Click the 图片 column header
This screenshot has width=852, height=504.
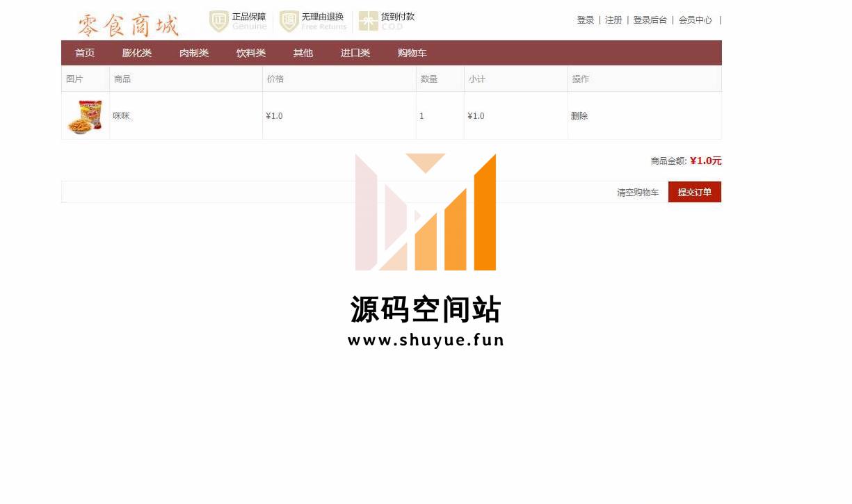pyautogui.click(x=74, y=79)
